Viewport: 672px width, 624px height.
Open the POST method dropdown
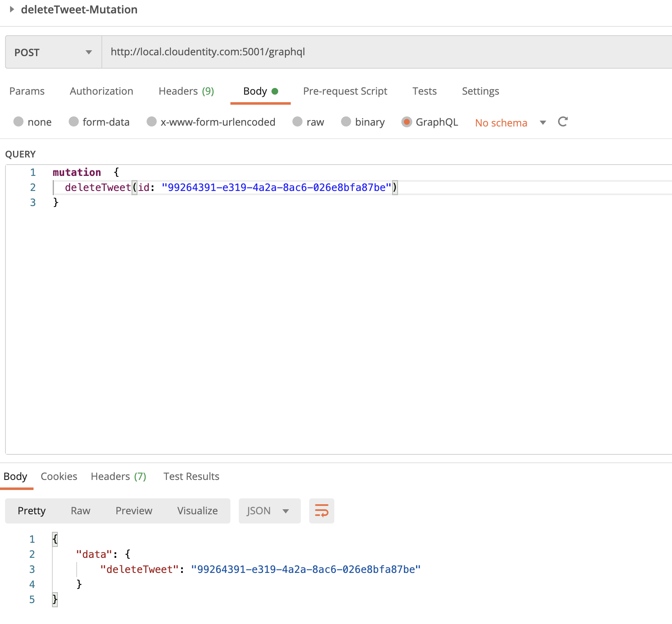(x=53, y=52)
